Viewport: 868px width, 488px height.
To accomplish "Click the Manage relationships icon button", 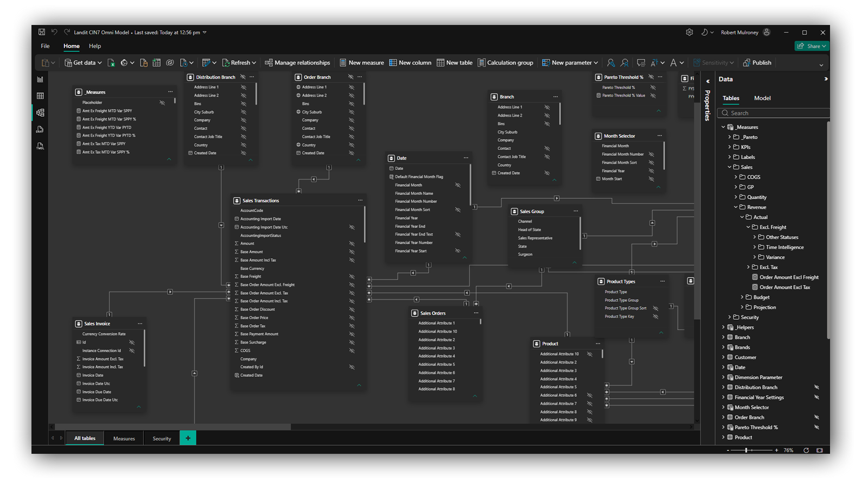I will pyautogui.click(x=297, y=63).
